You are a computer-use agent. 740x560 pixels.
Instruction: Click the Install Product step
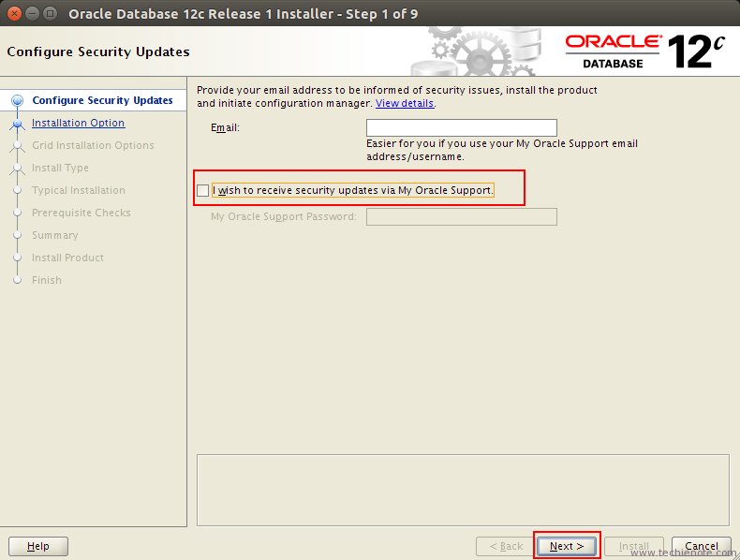click(67, 258)
